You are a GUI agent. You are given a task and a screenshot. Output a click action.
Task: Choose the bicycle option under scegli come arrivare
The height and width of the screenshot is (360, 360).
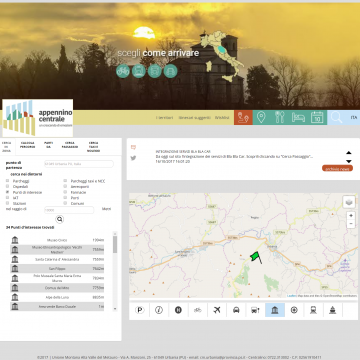click(x=123, y=71)
